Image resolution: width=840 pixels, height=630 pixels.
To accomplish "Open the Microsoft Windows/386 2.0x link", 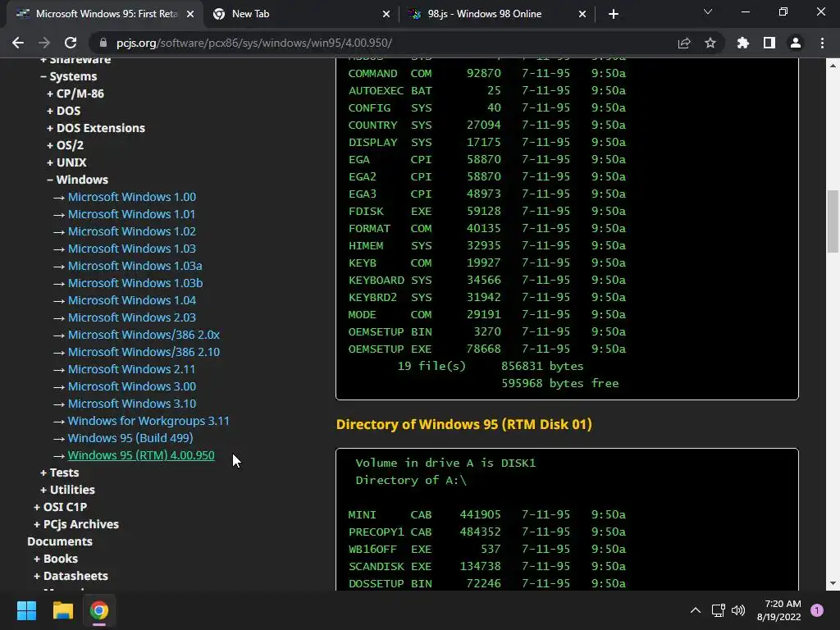I will click(144, 335).
